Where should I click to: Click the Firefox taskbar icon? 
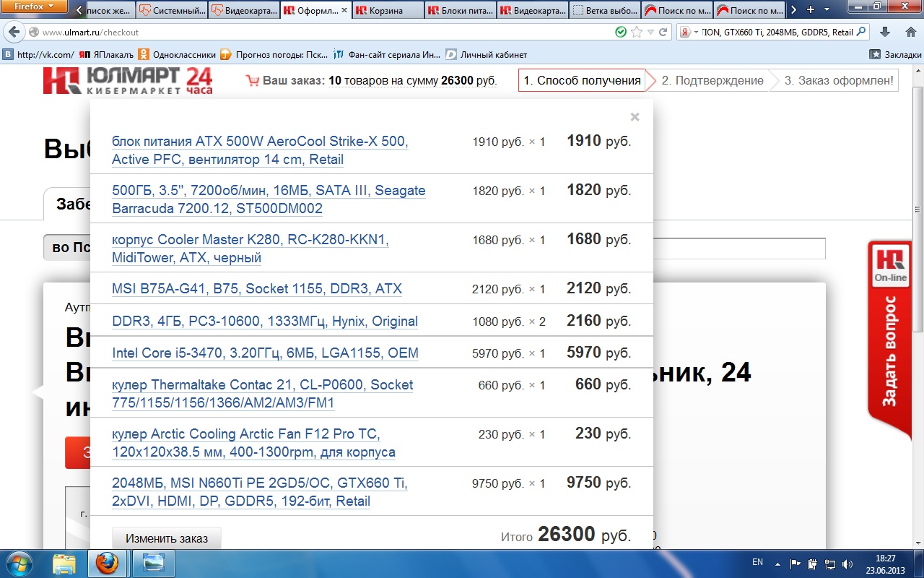[x=108, y=563]
